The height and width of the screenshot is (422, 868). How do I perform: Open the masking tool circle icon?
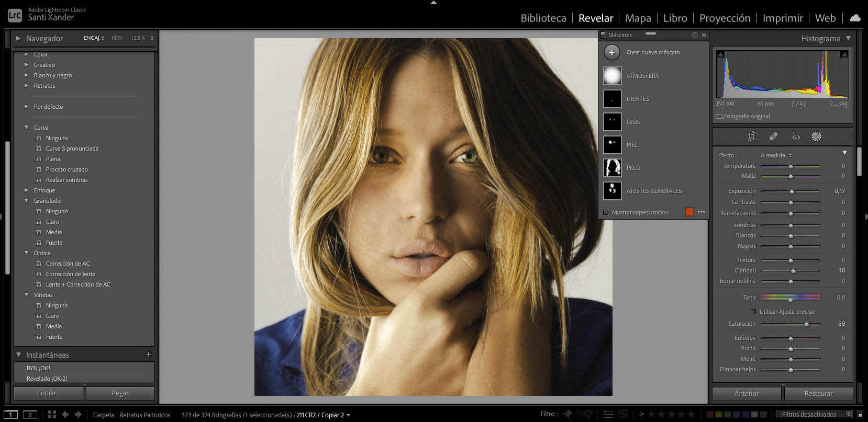point(816,136)
